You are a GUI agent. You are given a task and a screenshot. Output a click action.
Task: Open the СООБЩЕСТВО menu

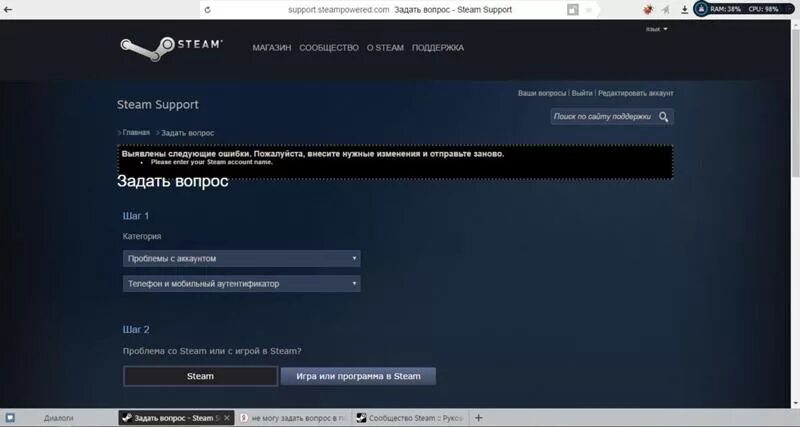329,48
